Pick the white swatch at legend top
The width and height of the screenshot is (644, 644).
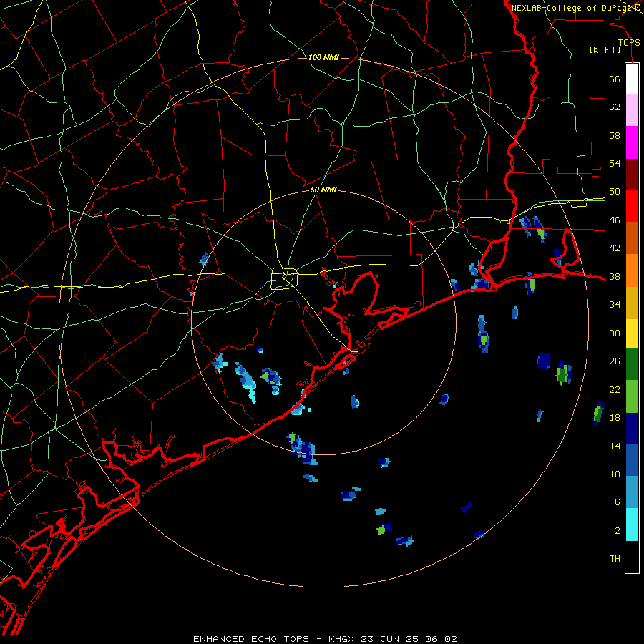632,79
